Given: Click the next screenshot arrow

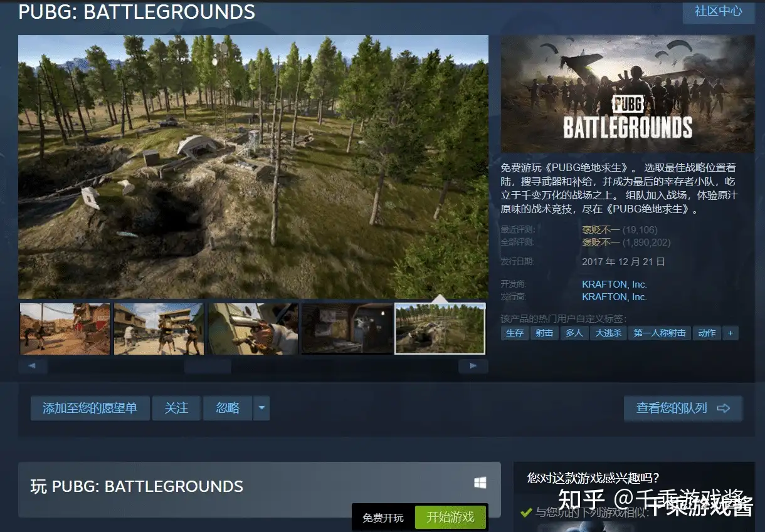Looking at the screenshot, I should click(x=473, y=365).
